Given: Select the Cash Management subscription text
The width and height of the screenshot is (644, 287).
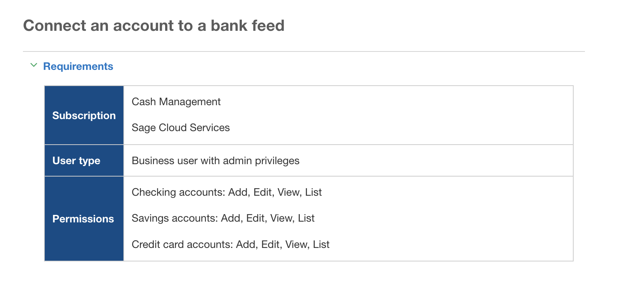Looking at the screenshot, I should 176,102.
